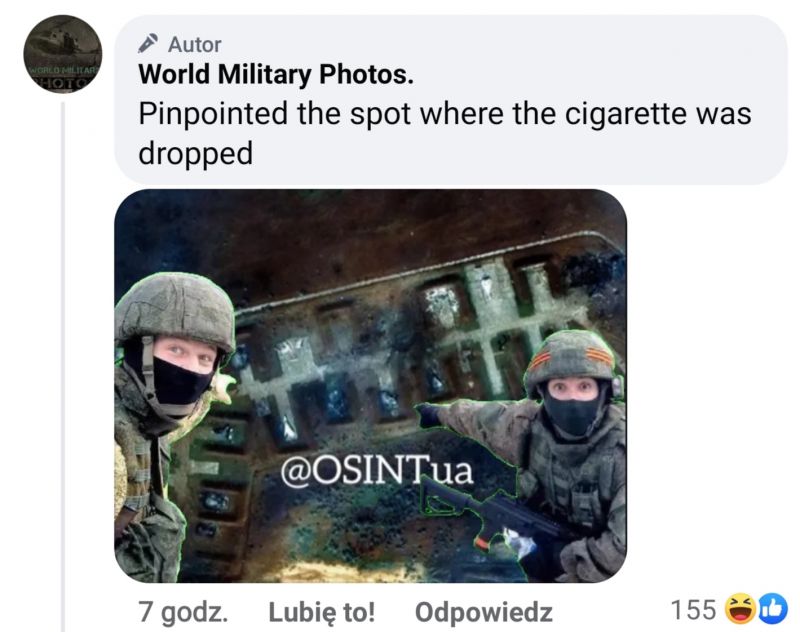This screenshot has height=632, width=800.
Task: Click the pencil Autor badge icon
Action: click(148, 44)
